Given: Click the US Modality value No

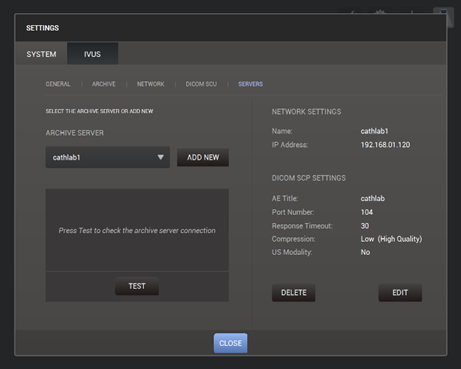Looking at the screenshot, I should (365, 252).
